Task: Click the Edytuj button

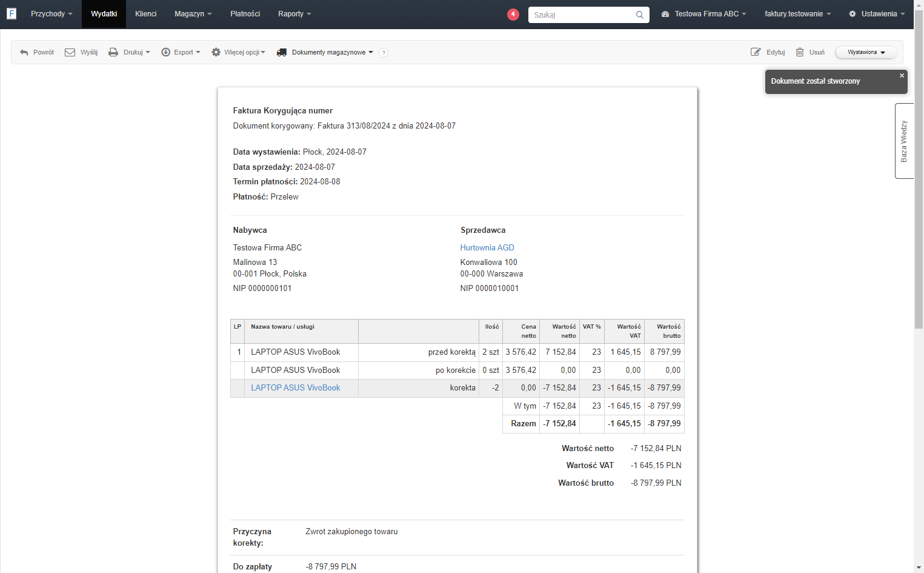Action: click(x=768, y=53)
